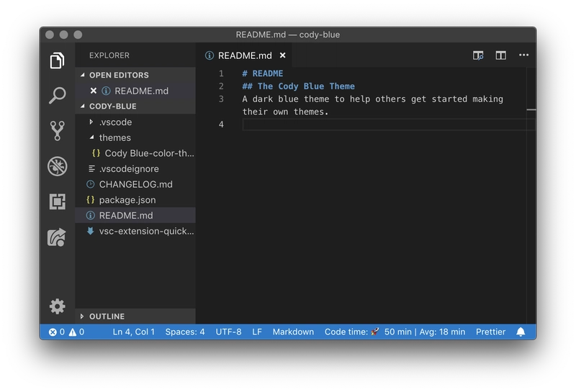Click the minimap scrollbar marker
Image resolution: width=576 pixels, height=392 pixels.
point(531,109)
